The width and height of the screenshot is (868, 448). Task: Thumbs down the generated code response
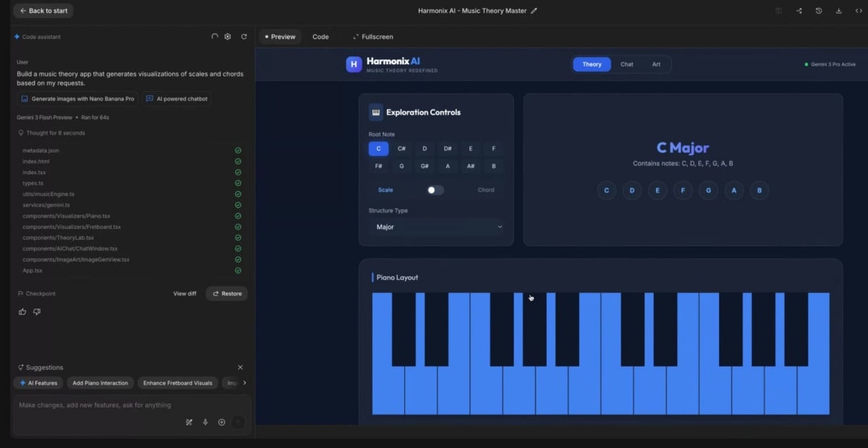38,311
